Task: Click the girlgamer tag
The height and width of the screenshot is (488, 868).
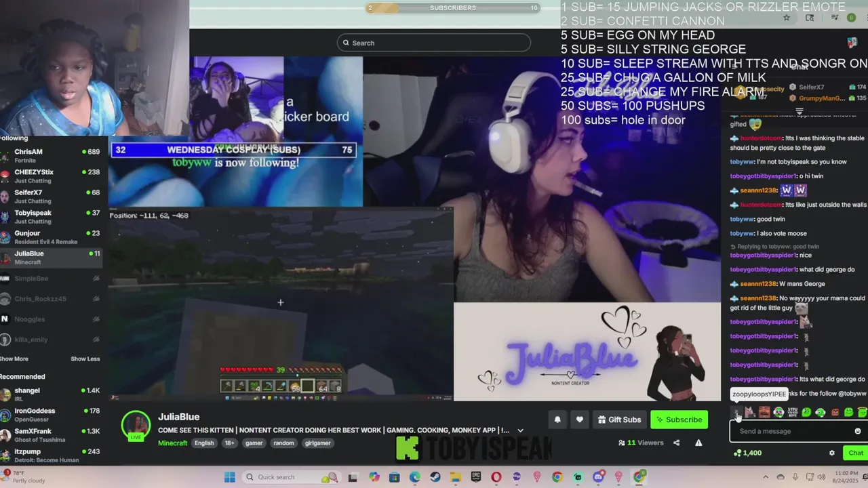Action: click(318, 443)
